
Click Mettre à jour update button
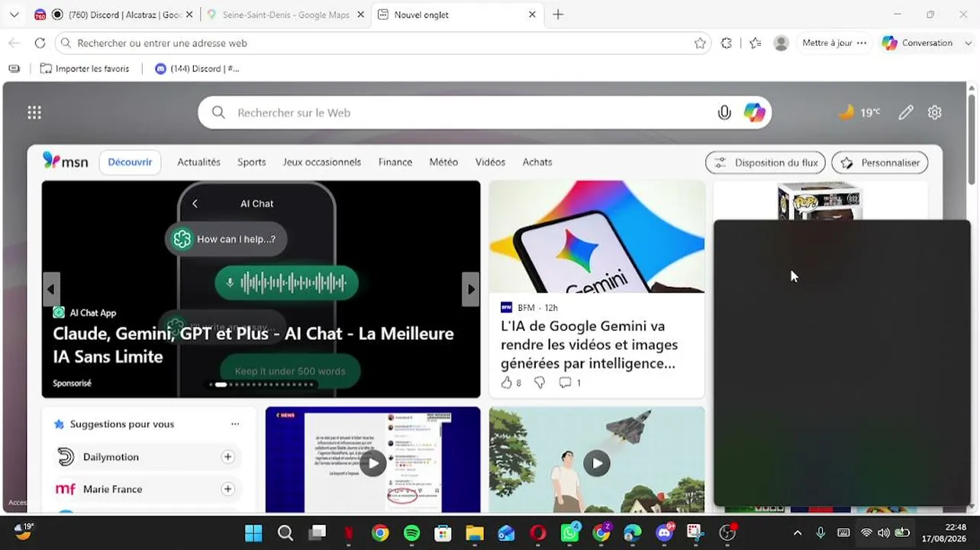(x=834, y=44)
